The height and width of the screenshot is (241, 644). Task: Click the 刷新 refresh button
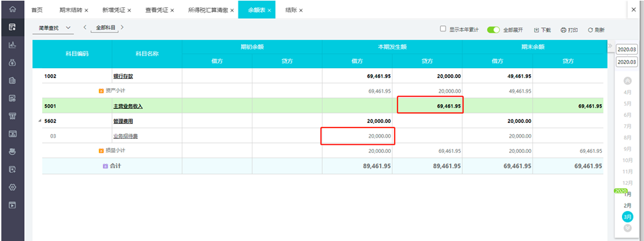[596, 30]
